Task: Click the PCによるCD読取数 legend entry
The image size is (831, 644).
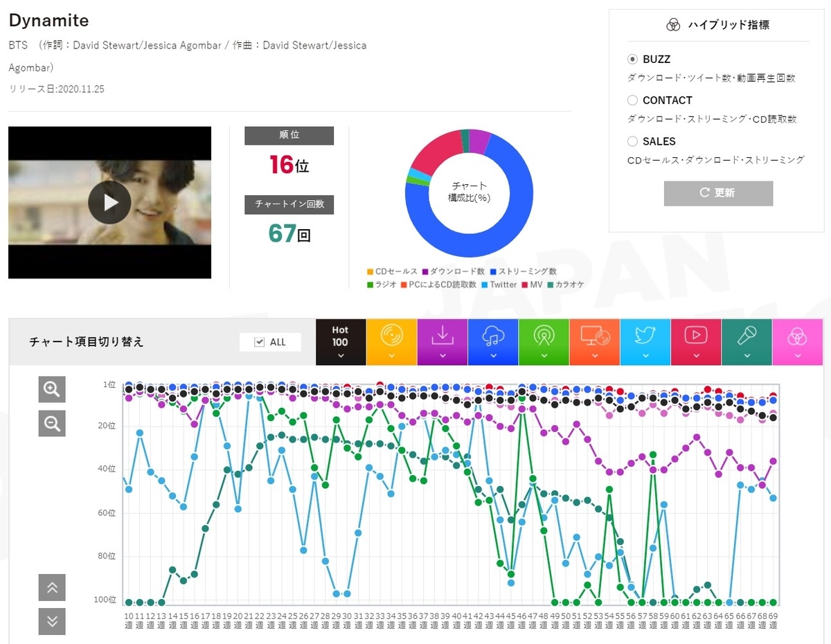Action: pos(438,285)
